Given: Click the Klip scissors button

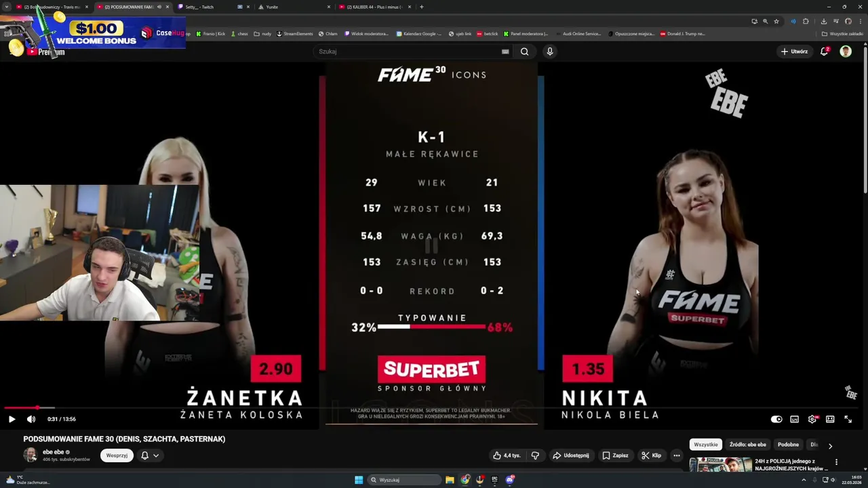Looking at the screenshot, I should pos(652,455).
